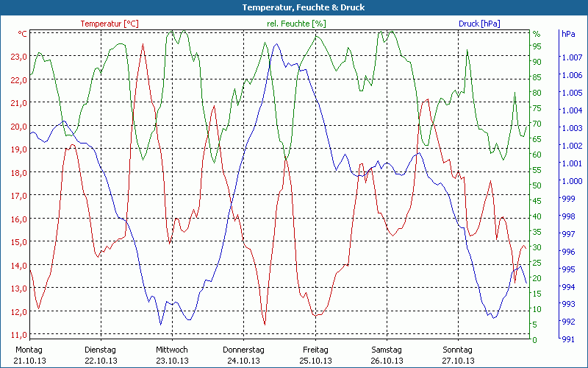588x368 pixels.
Task: Choose the Mittwoch 23.10.13 date label
Action: [172, 355]
